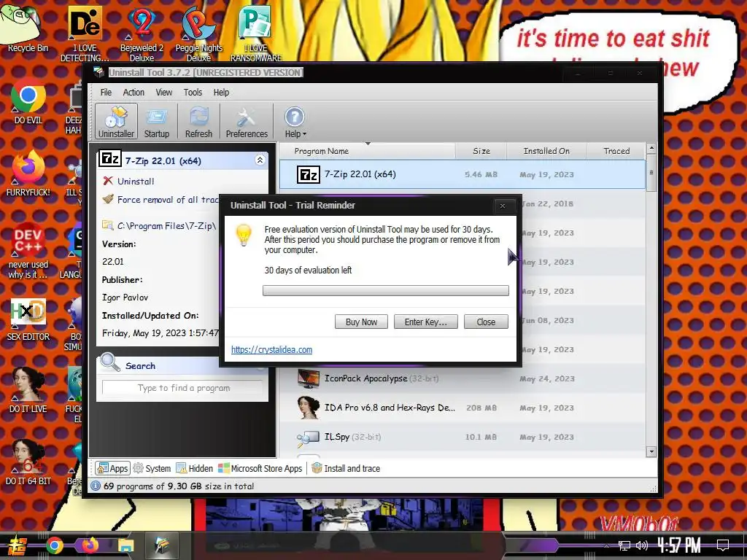Click the IDA Pro portrait icon

pos(309,408)
